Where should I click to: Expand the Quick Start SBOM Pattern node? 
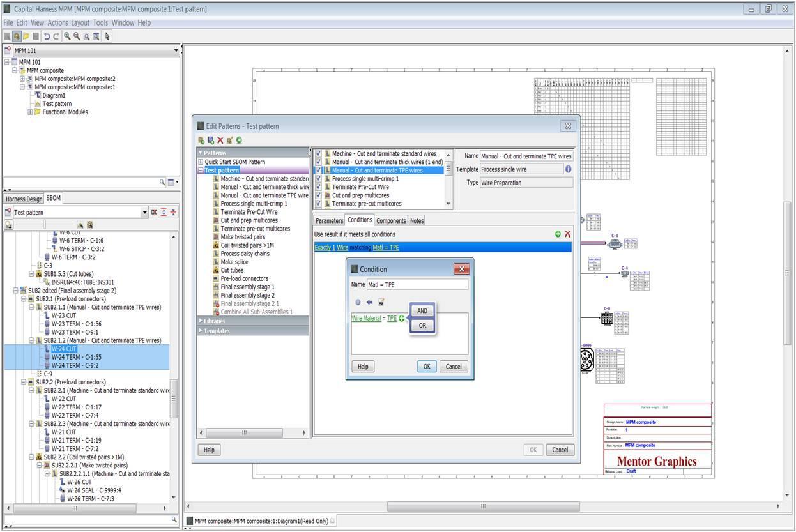pyautogui.click(x=201, y=162)
